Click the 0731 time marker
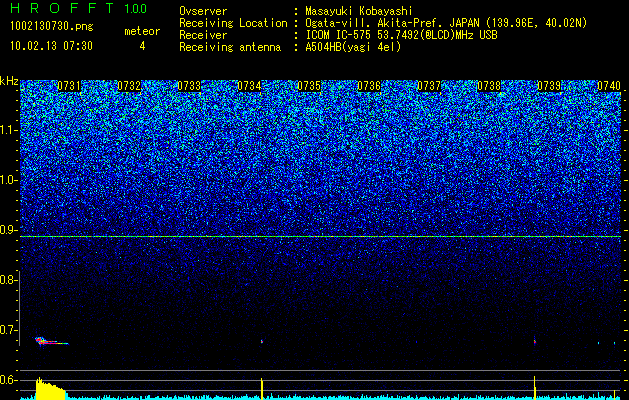629x400 pixels. click(x=69, y=86)
